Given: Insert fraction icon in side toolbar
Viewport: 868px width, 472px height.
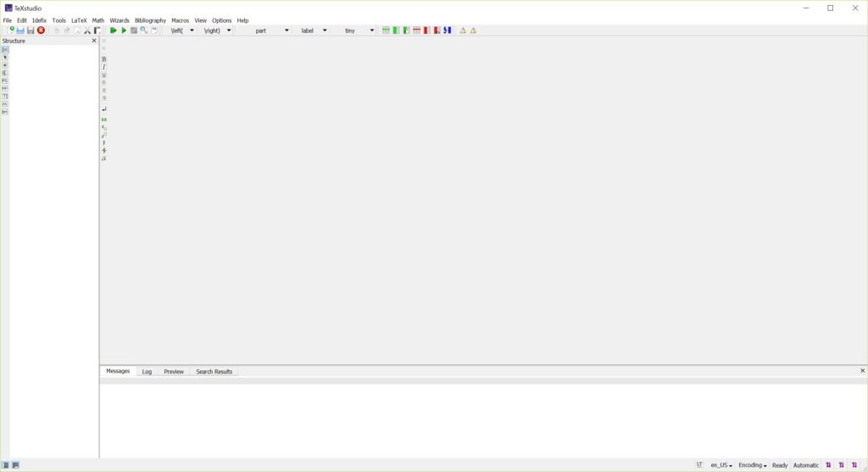Looking at the screenshot, I should click(104, 151).
